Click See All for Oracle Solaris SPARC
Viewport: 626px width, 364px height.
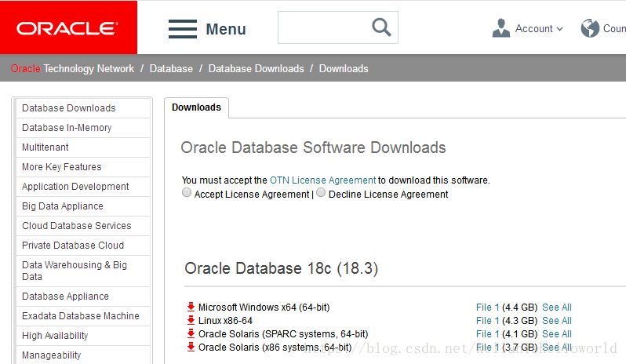(x=557, y=334)
